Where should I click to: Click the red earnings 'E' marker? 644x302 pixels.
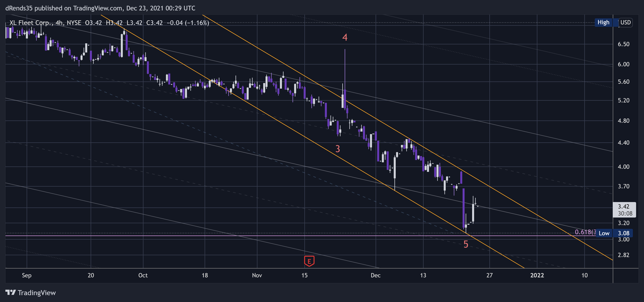309,261
